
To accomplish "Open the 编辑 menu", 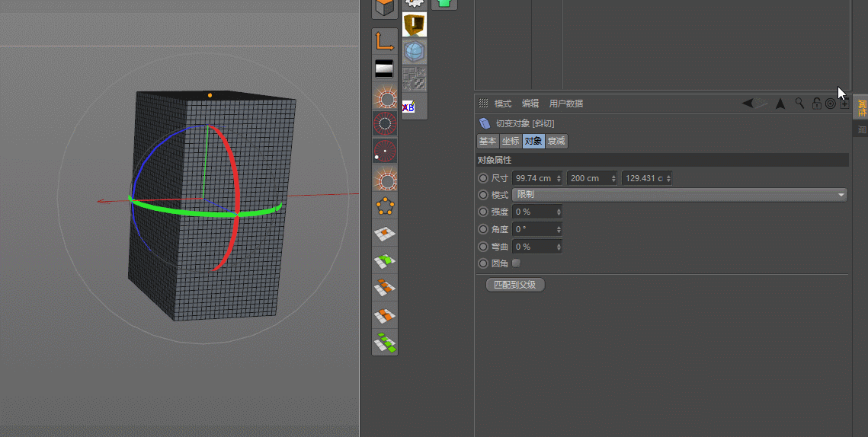I will coord(530,104).
